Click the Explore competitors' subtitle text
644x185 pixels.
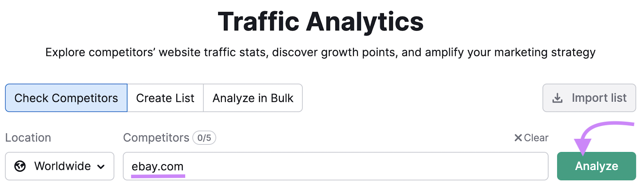(x=320, y=52)
